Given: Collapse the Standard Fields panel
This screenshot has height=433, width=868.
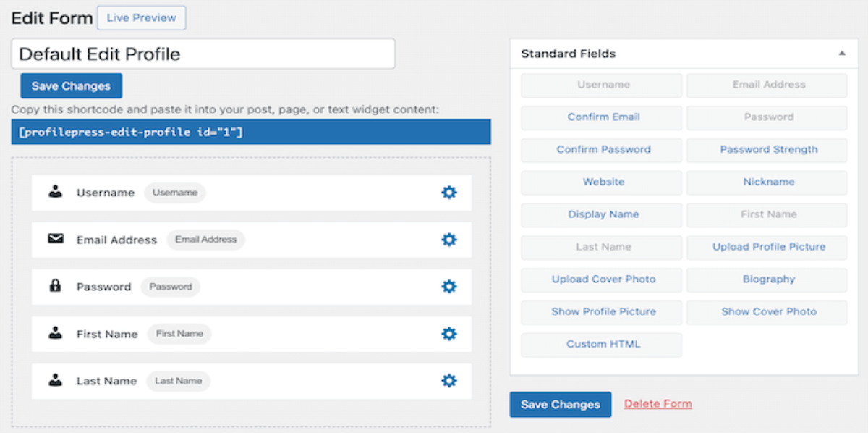Looking at the screenshot, I should point(842,54).
